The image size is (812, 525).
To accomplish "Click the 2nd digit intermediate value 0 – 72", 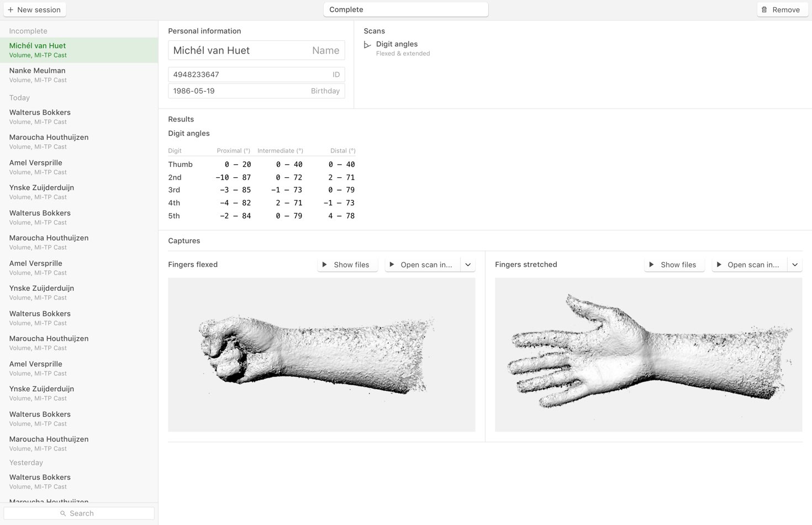I will tap(289, 177).
